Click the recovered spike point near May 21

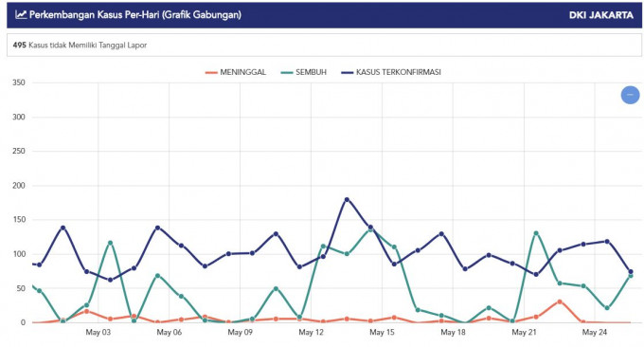(x=536, y=233)
